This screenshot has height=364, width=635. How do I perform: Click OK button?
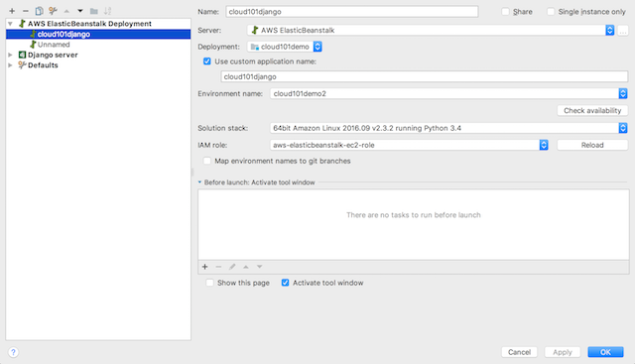[x=605, y=352]
